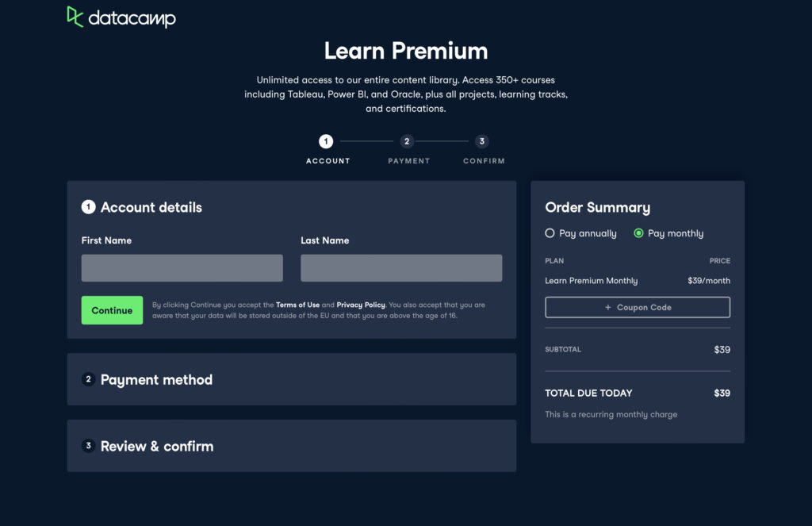Click step 3 Confirm circle in stepper

(481, 141)
